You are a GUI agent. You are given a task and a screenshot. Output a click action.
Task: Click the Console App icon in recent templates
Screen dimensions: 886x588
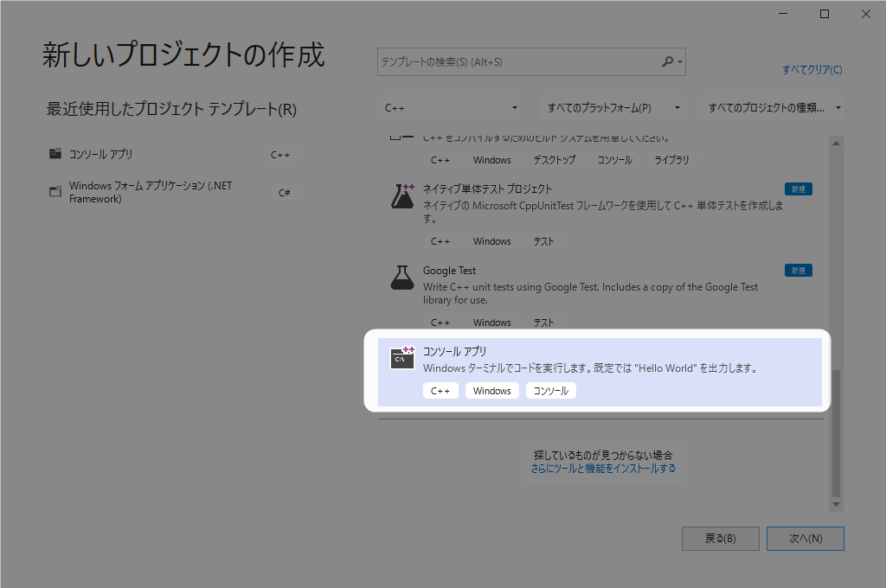tap(55, 154)
